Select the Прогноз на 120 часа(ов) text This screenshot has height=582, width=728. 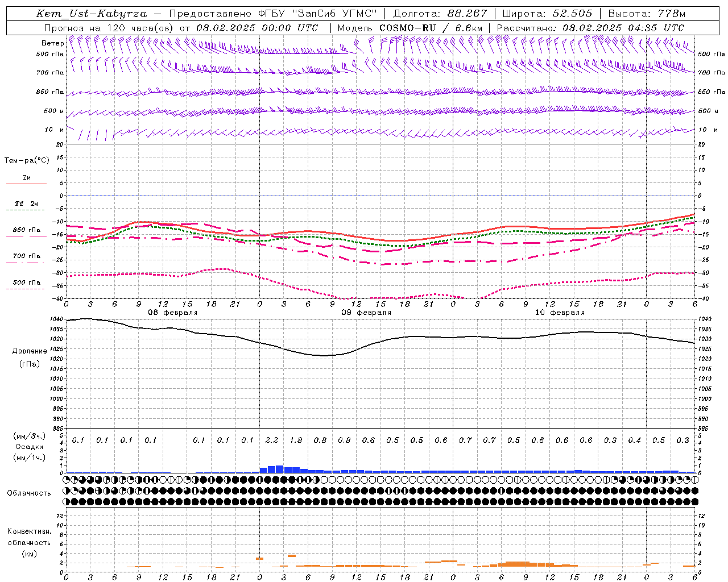coord(110,28)
